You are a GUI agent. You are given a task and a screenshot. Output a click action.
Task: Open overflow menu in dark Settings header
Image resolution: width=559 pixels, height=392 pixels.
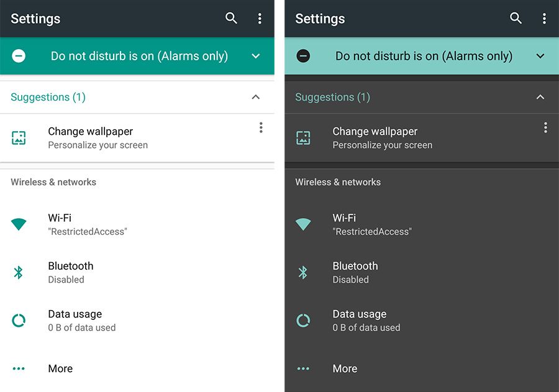544,19
